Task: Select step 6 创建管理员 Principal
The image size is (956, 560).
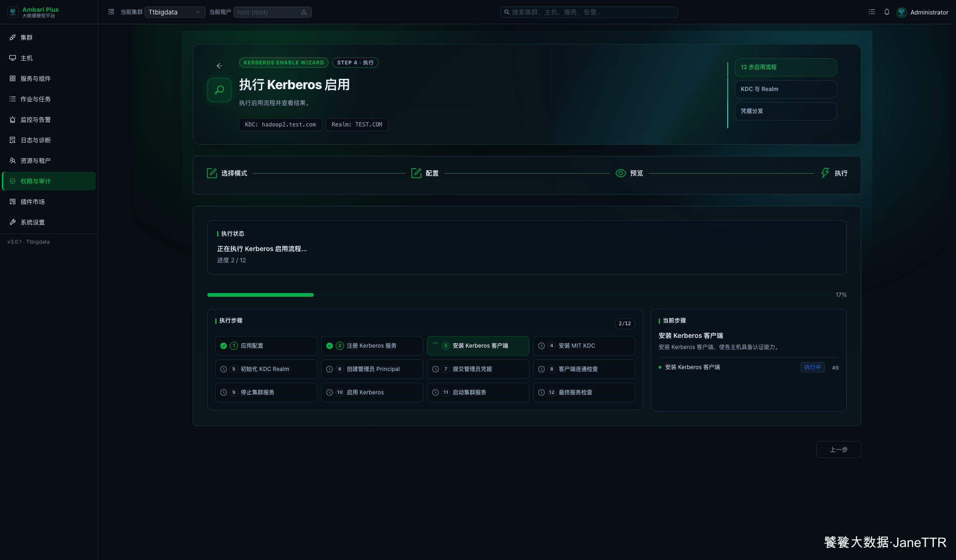Action: tap(372, 369)
